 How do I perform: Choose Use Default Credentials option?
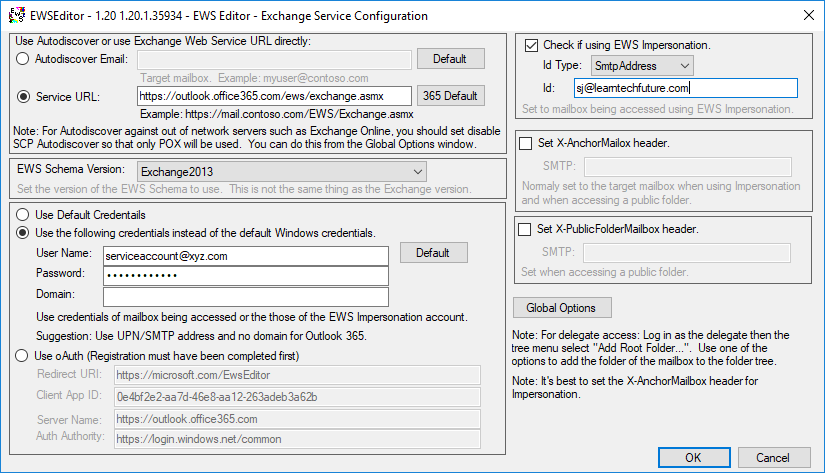coord(24,215)
